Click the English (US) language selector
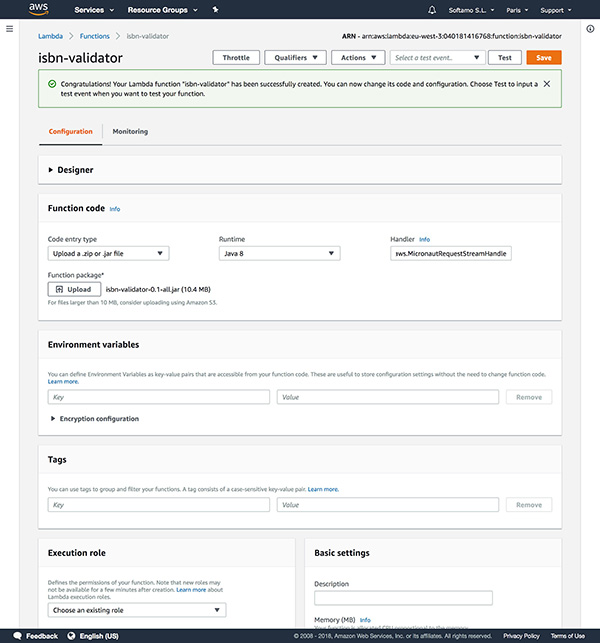The image size is (600, 643). 98,635
